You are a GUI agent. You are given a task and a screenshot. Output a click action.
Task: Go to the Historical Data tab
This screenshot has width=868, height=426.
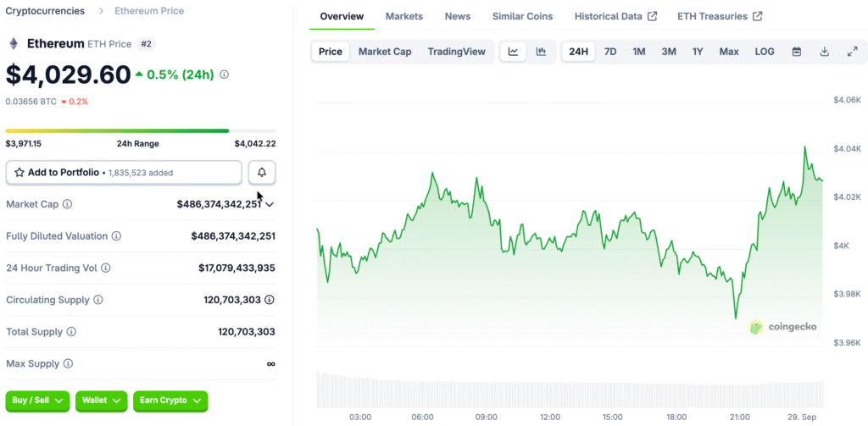pyautogui.click(x=615, y=16)
